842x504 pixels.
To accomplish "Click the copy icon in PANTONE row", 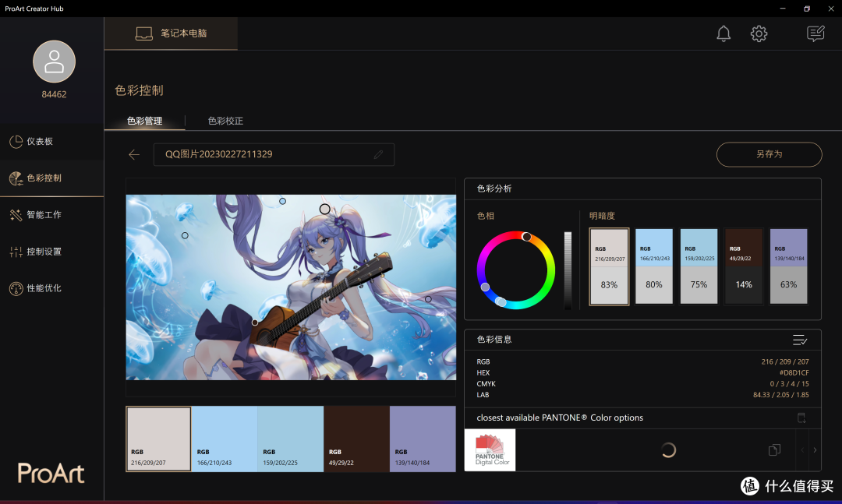I will 774,449.
